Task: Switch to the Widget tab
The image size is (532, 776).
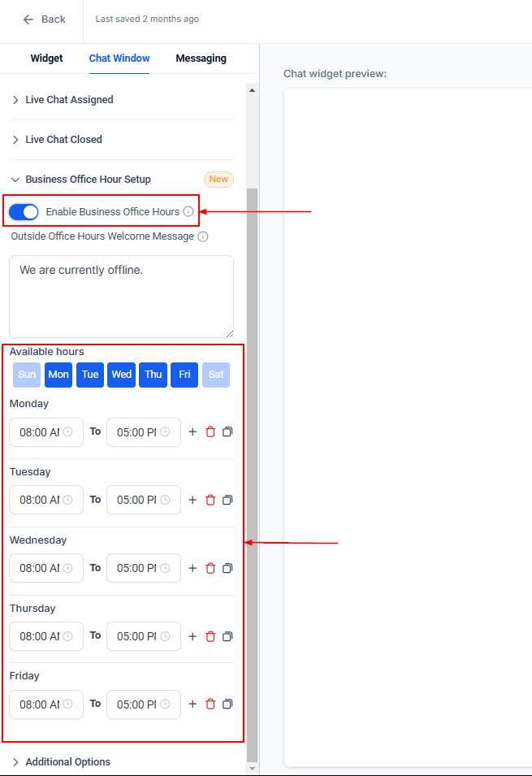Action: pyautogui.click(x=46, y=59)
